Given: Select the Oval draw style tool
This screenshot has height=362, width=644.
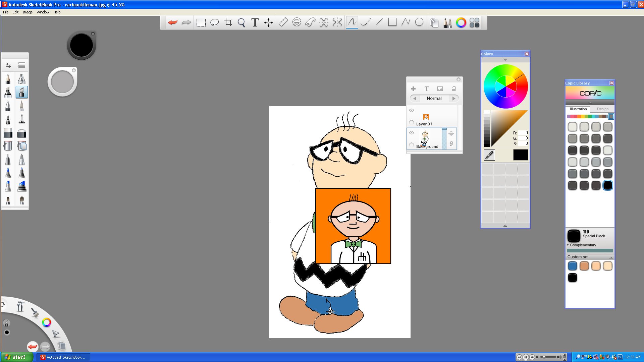Looking at the screenshot, I should (x=419, y=22).
